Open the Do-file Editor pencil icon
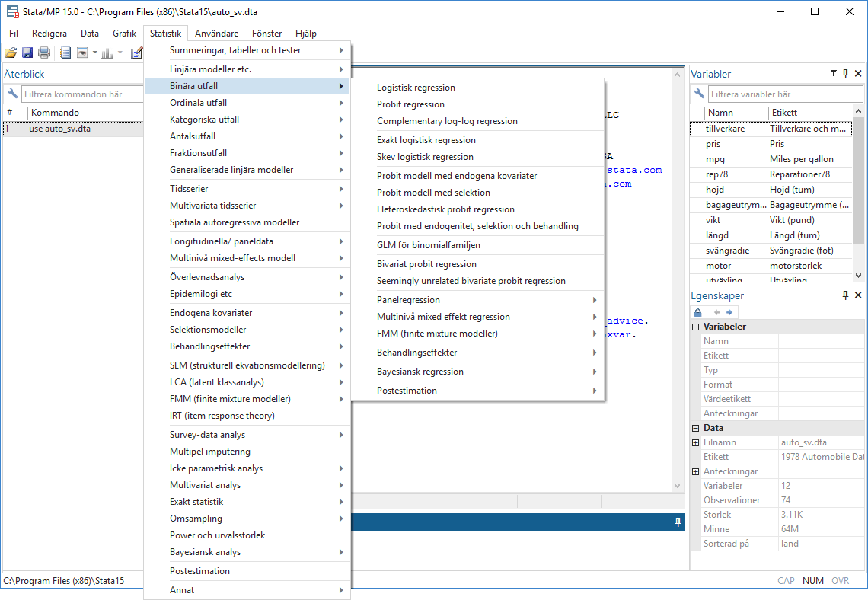 (137, 53)
